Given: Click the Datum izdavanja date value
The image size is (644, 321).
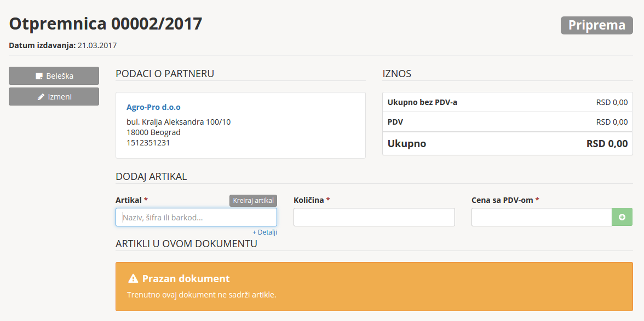Looking at the screenshot, I should coord(97,45).
